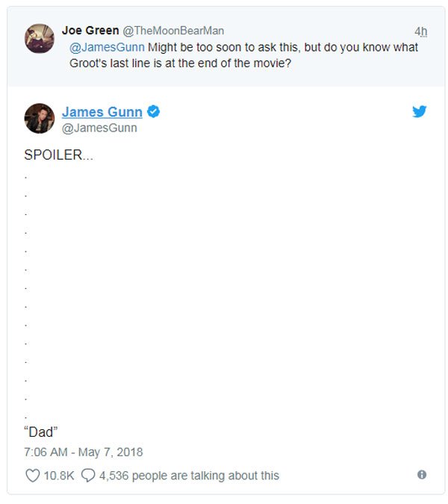
Task: Open "4,536 people are talking about this"
Action: [x=189, y=475]
